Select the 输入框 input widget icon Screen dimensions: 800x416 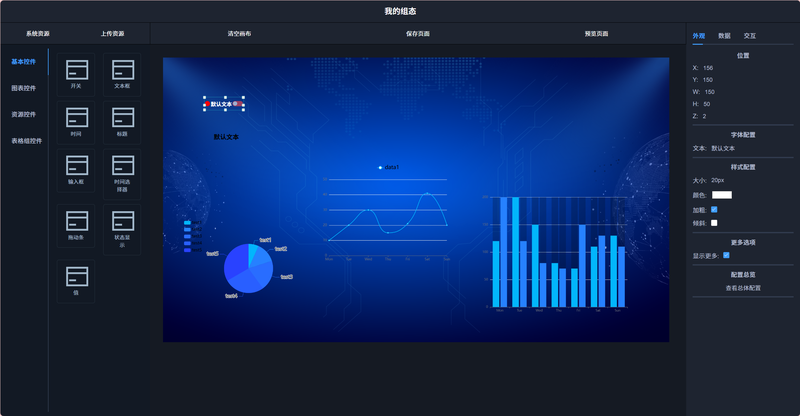pyautogui.click(x=76, y=170)
